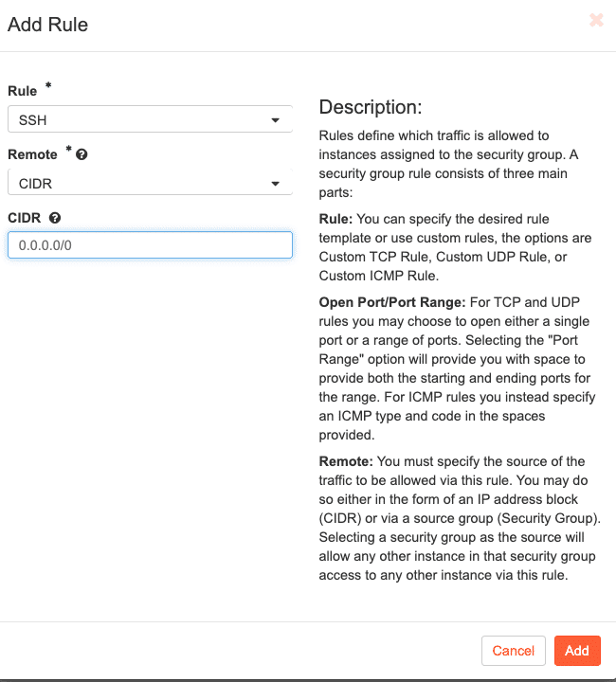Close the Add Rule dialog with the X
The width and height of the screenshot is (616, 682).
pos(596,20)
